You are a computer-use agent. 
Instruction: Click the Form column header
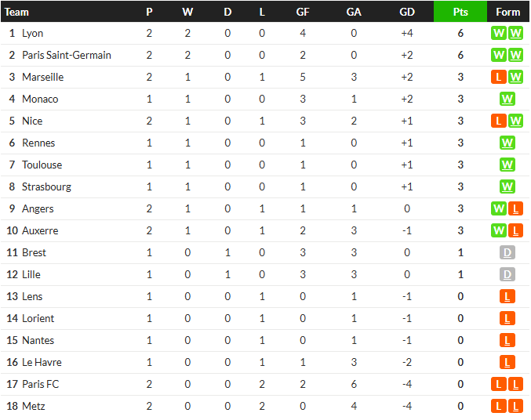point(507,12)
